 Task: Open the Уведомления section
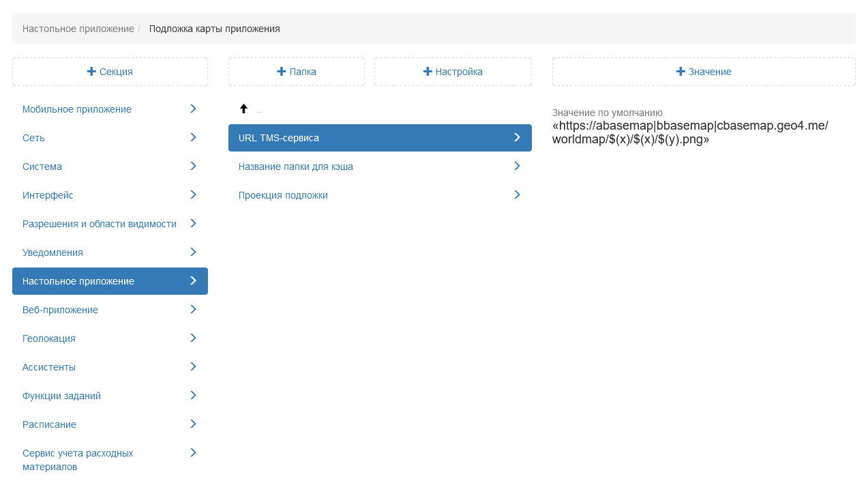coord(53,252)
